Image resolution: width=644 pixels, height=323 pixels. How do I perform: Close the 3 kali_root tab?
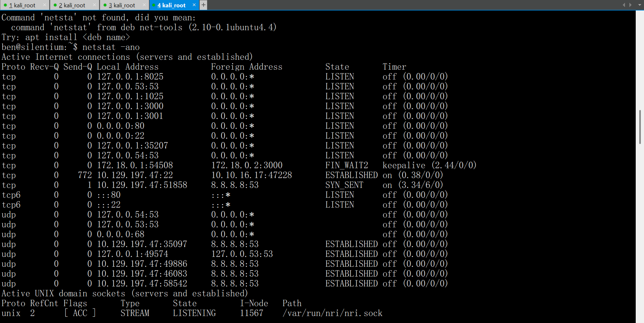point(144,5)
